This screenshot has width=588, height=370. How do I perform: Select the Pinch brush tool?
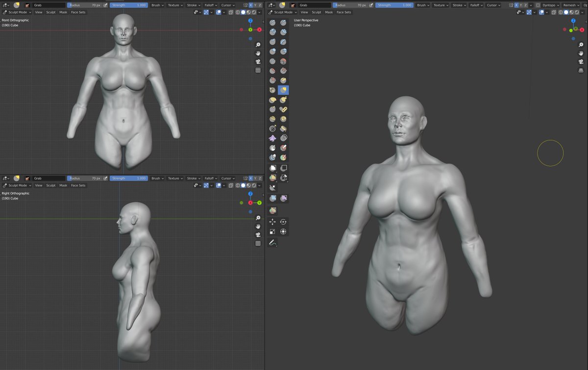pyautogui.click(x=272, y=90)
